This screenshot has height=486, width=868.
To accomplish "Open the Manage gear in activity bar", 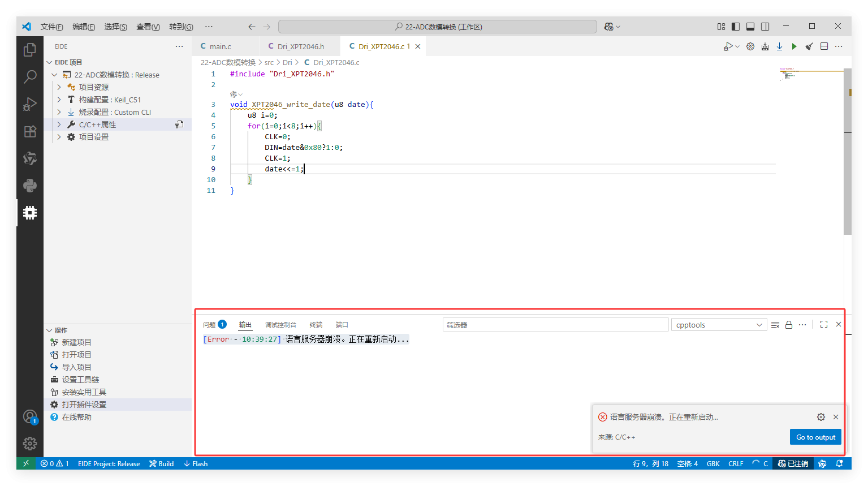I will [30, 444].
